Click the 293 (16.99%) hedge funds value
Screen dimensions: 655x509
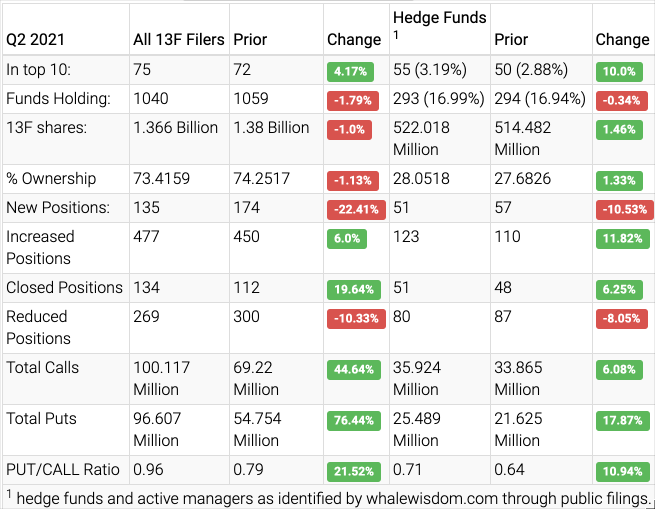(x=438, y=100)
